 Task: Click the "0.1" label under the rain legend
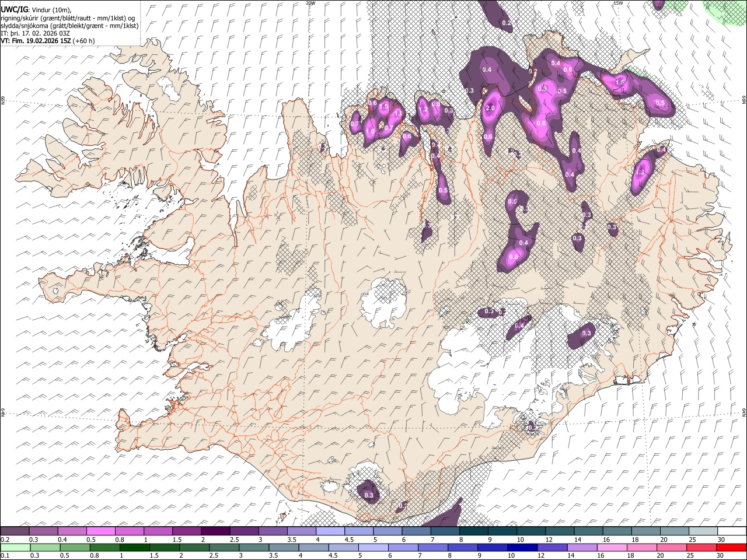tap(5, 556)
